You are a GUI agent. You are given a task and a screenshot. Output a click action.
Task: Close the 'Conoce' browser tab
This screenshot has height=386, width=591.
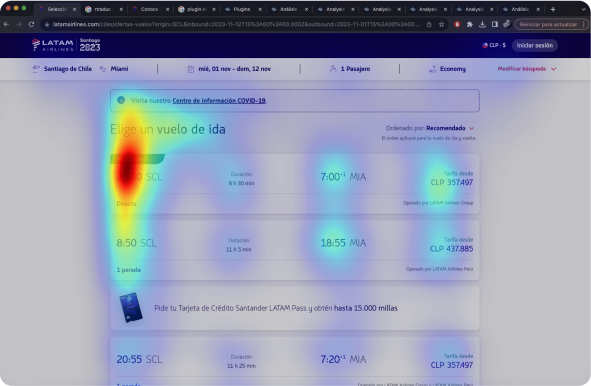167,9
